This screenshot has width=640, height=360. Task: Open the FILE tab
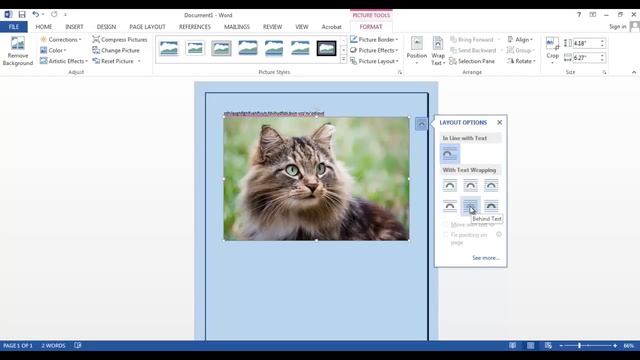13,27
